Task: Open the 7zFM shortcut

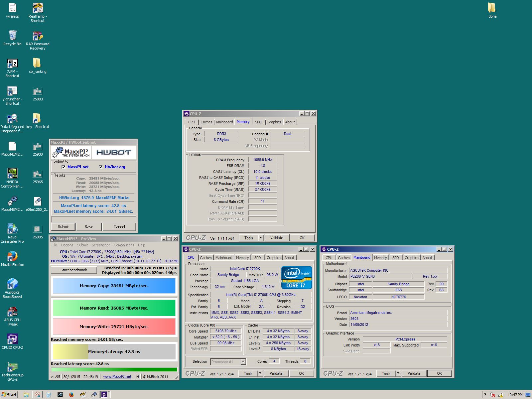Action: click(x=12, y=68)
